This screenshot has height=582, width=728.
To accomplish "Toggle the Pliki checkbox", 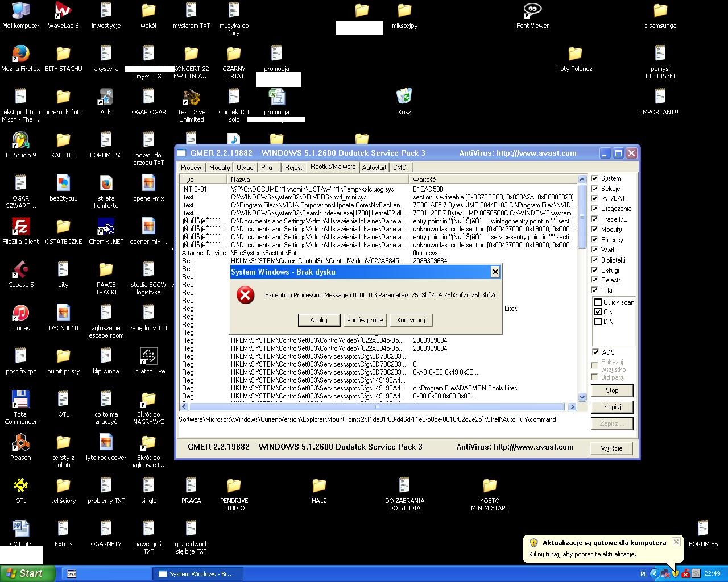I will coord(595,290).
